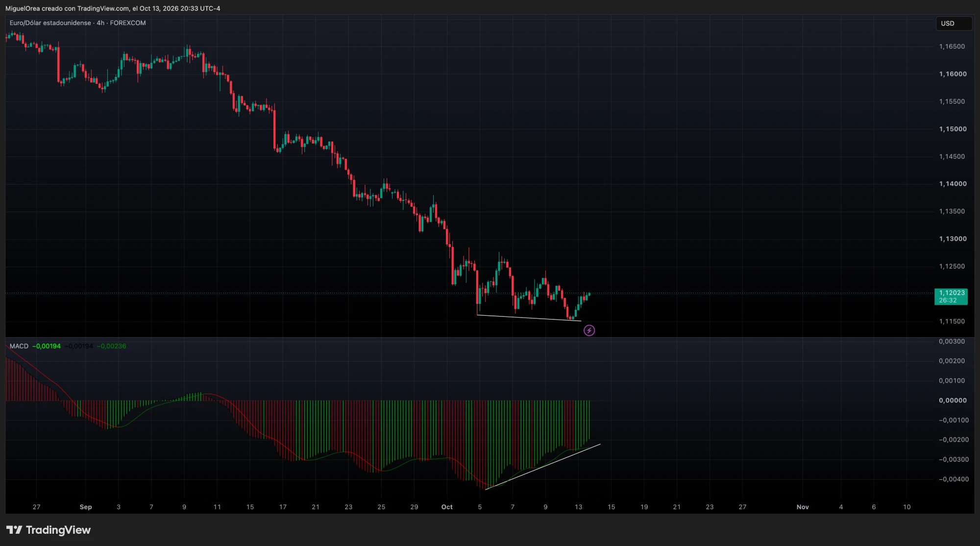The width and height of the screenshot is (980, 546).
Task: Select the white trendline under price lows
Action: coord(529,318)
